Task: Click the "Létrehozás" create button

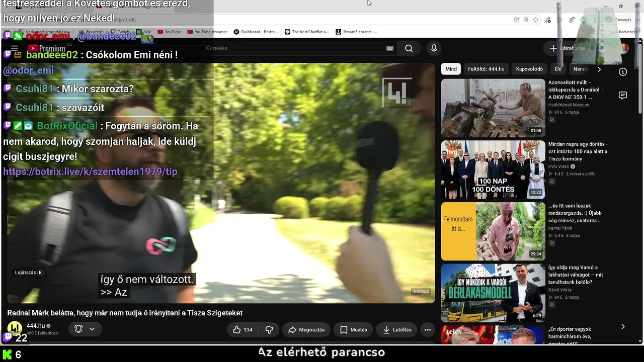Action: point(568,48)
